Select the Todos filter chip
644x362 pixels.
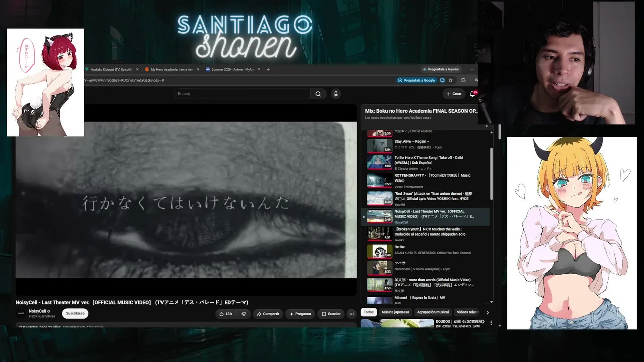369,312
